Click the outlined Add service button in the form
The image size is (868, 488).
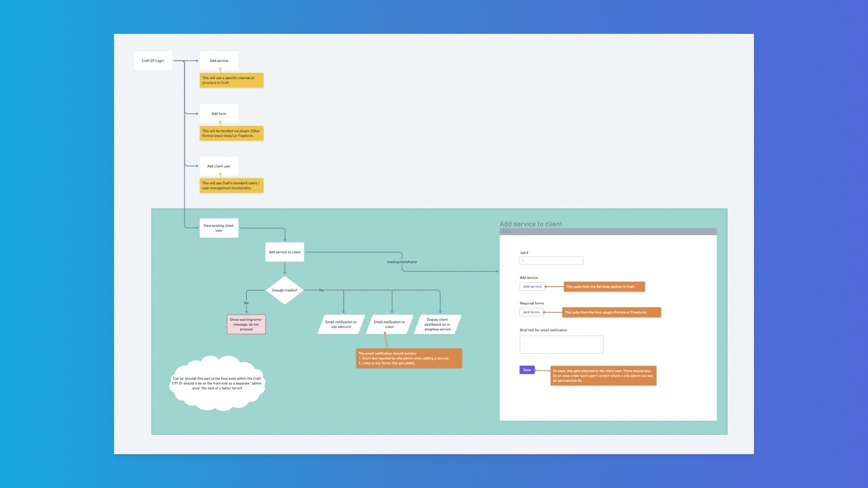click(x=532, y=287)
